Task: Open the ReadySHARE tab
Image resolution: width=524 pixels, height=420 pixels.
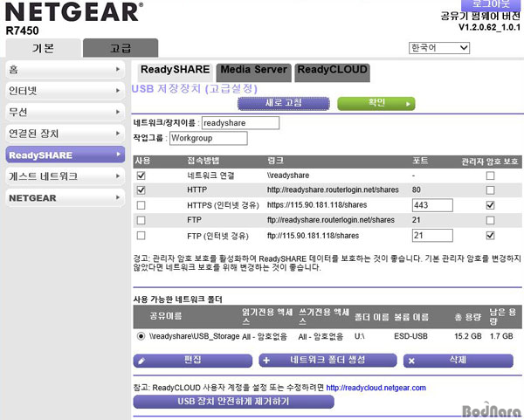Action: 176,72
